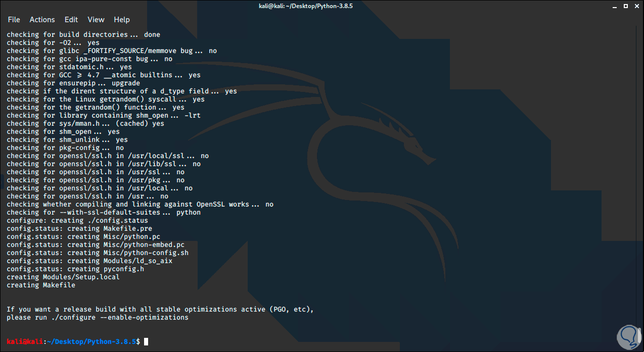Image resolution: width=644 pixels, height=352 pixels.
Task: Open the File menu
Action: pos(14,20)
